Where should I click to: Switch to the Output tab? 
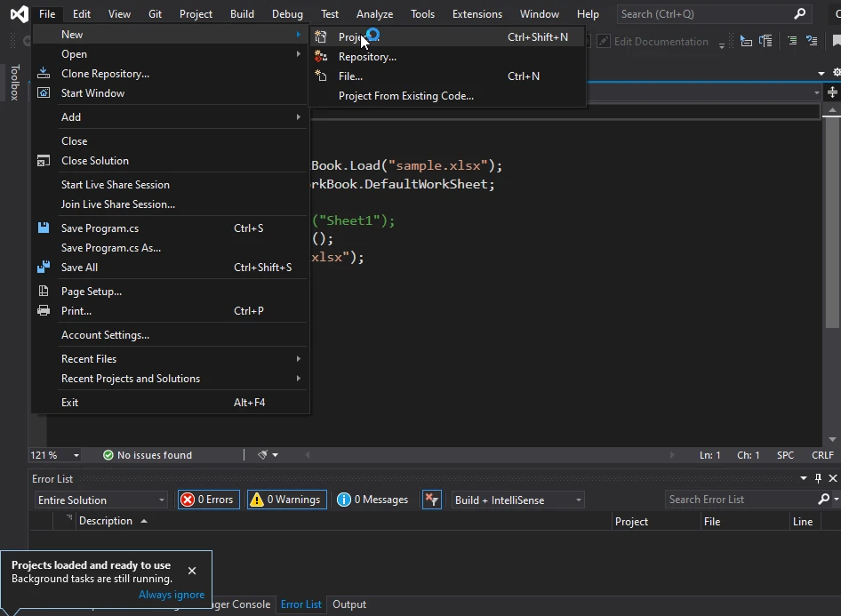[x=349, y=604]
